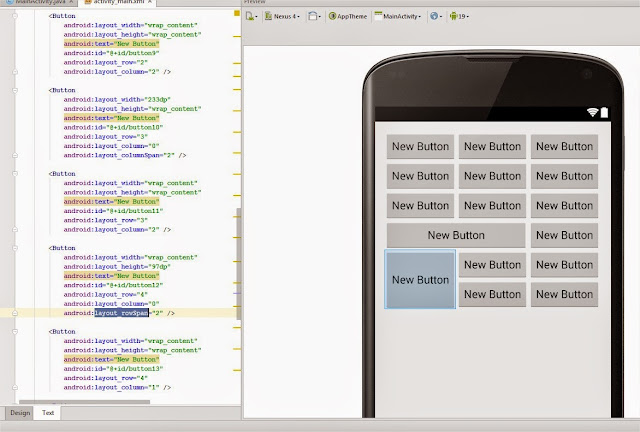
Task: Click the wide column-spanning New Button in preview
Action: pyautogui.click(x=456, y=235)
